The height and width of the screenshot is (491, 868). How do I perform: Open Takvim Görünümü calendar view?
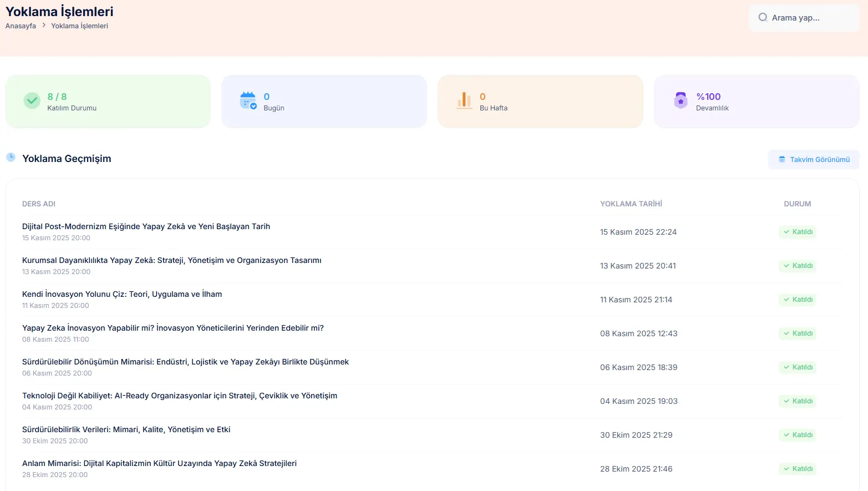point(814,160)
